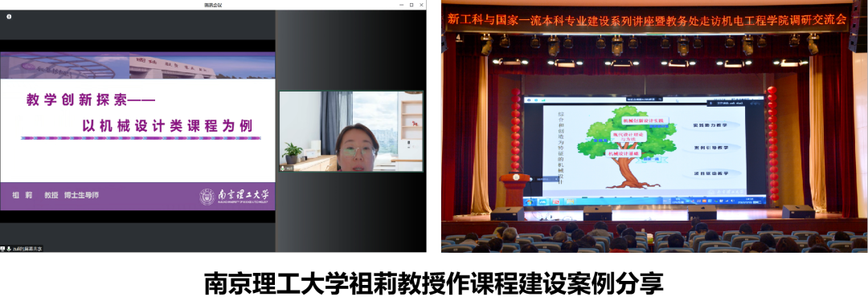
Task: Click the microphone icon in zuli's share label
Action: (x=9, y=249)
